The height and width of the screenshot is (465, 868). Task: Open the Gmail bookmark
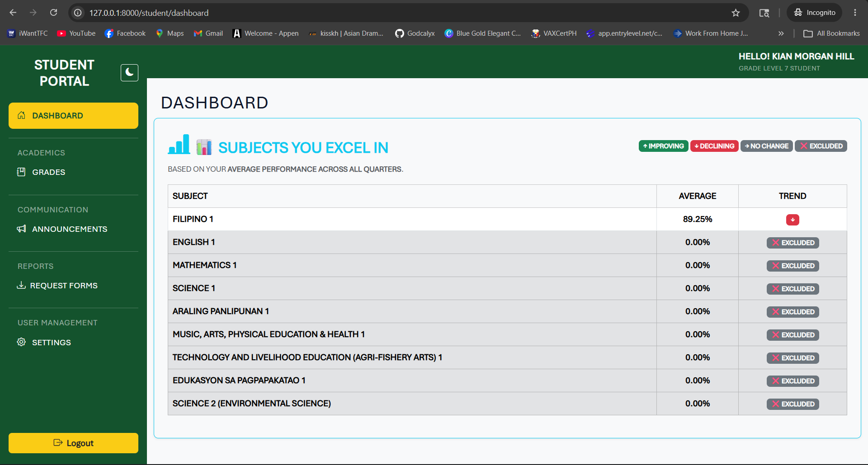pos(208,33)
